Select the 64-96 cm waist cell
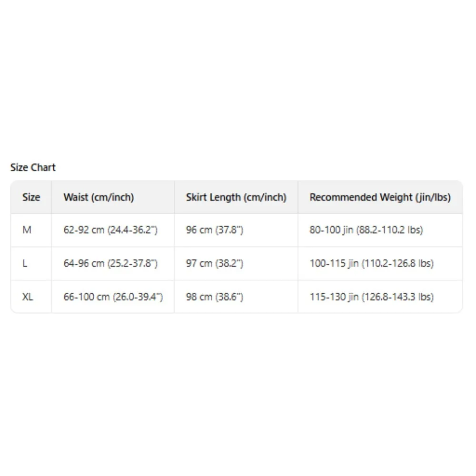476x476 pixels. coord(110,263)
